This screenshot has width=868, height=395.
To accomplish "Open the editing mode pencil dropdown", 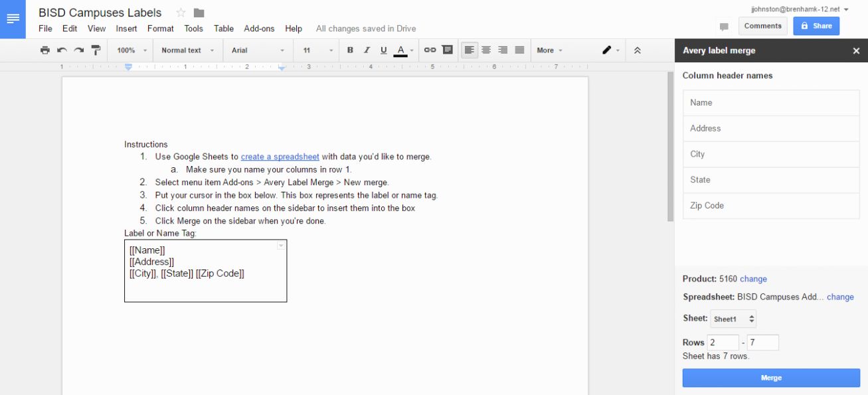I will [610, 50].
